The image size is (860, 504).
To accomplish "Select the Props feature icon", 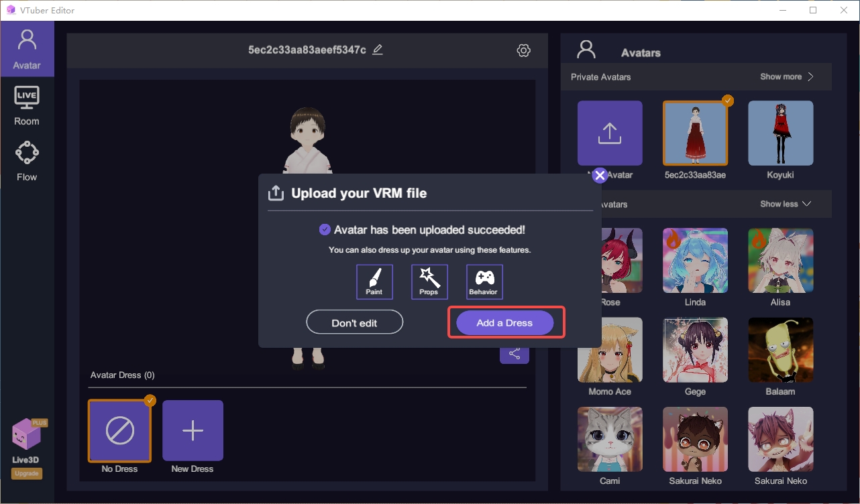I will (x=429, y=281).
